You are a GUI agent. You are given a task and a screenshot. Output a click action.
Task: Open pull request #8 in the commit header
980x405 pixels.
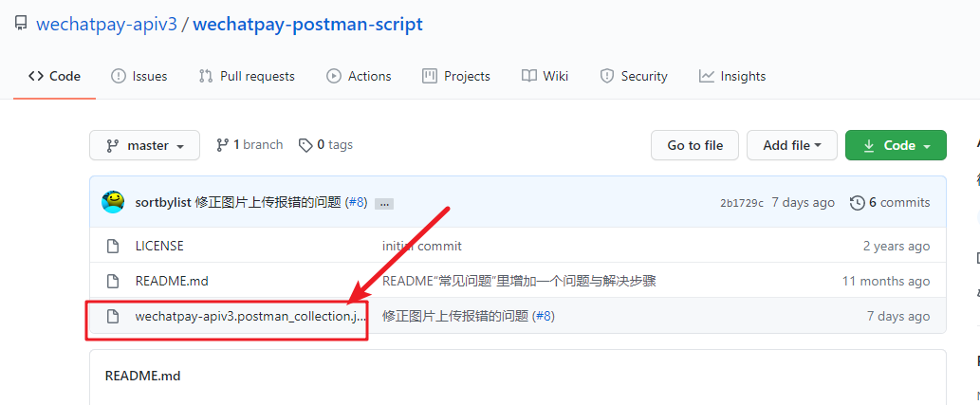[356, 203]
